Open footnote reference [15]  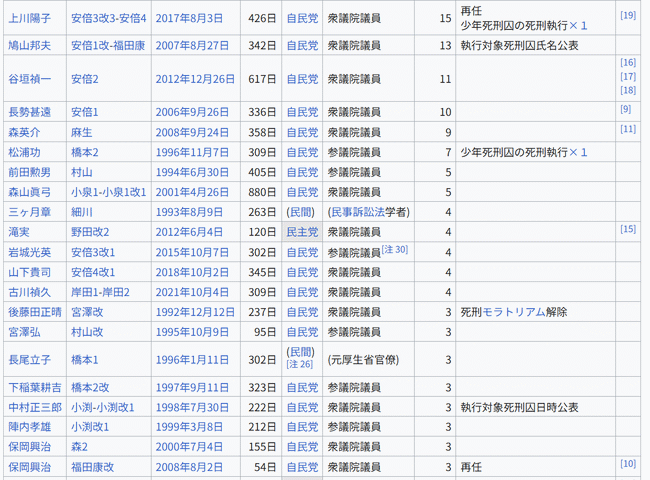(x=628, y=229)
